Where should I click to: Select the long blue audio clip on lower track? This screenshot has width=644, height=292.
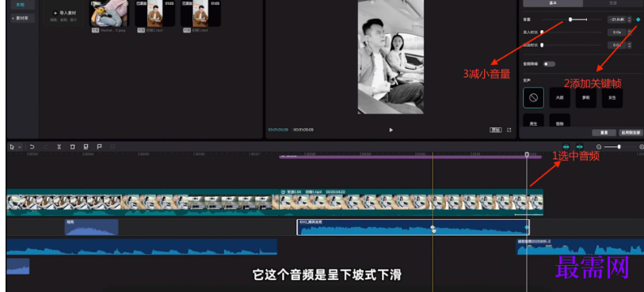(142, 246)
